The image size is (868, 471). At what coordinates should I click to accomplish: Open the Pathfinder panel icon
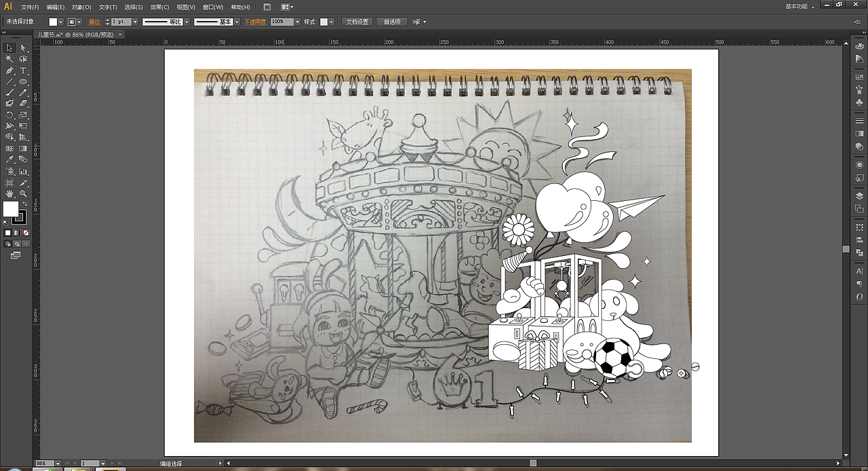[x=859, y=252]
